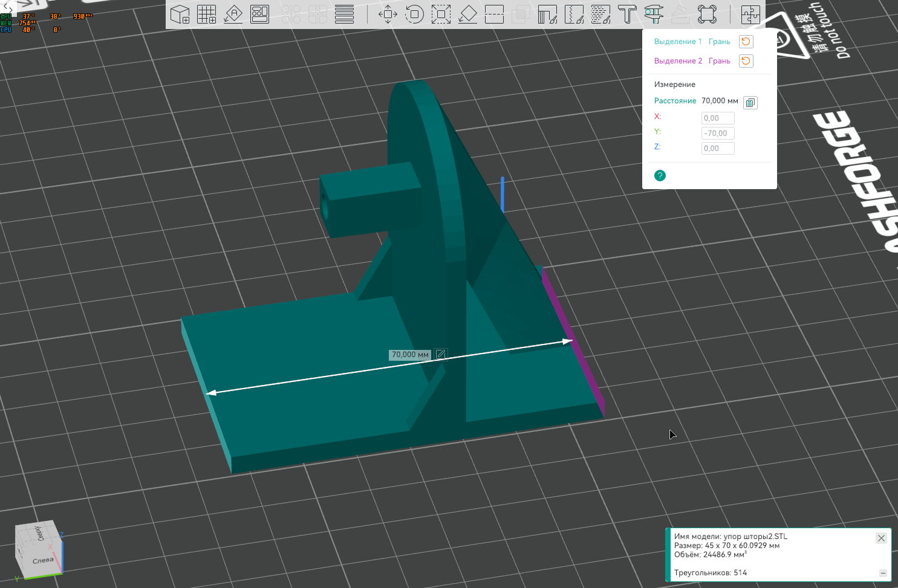
Task: Click the edit icon beside the 70,000 мм label
Action: coord(441,355)
